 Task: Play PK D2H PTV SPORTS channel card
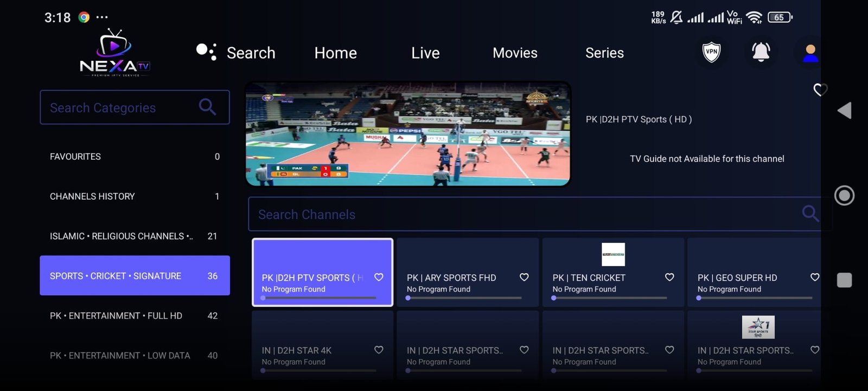click(322, 272)
